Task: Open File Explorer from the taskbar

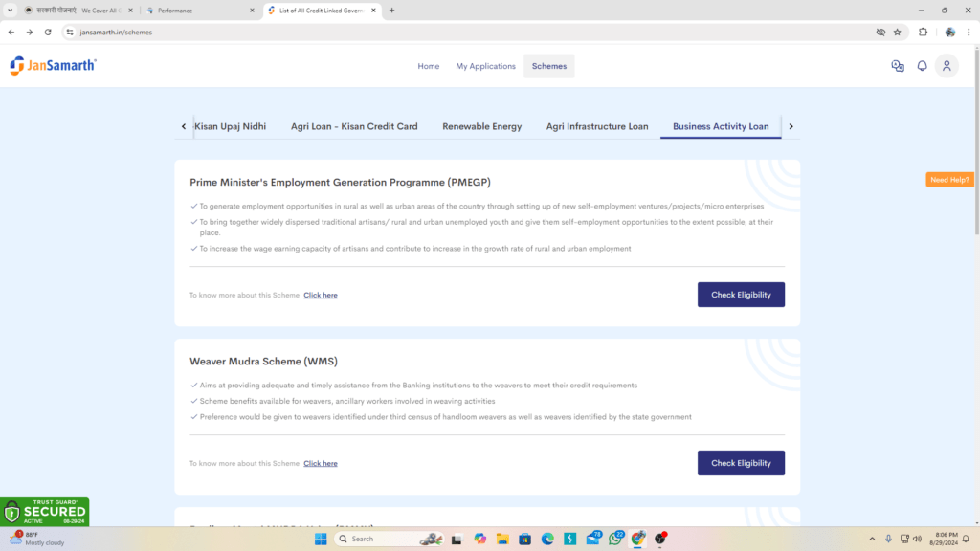Action: click(502, 539)
